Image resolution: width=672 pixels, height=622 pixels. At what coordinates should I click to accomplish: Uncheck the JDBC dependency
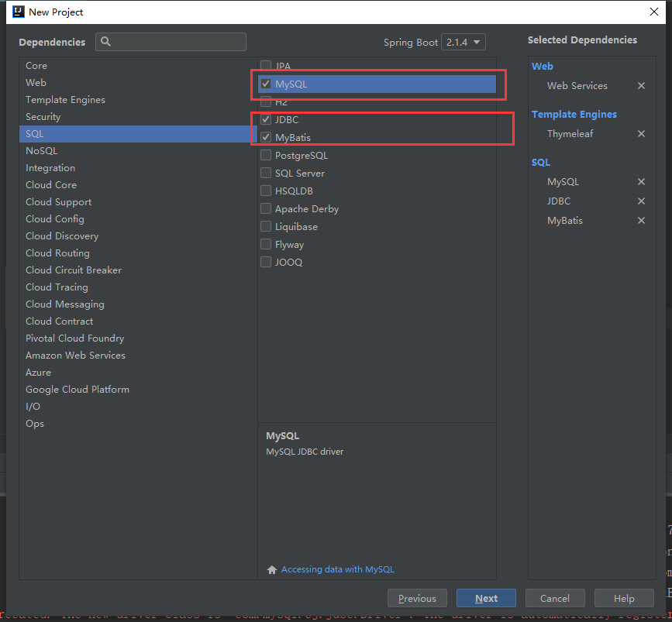click(266, 119)
